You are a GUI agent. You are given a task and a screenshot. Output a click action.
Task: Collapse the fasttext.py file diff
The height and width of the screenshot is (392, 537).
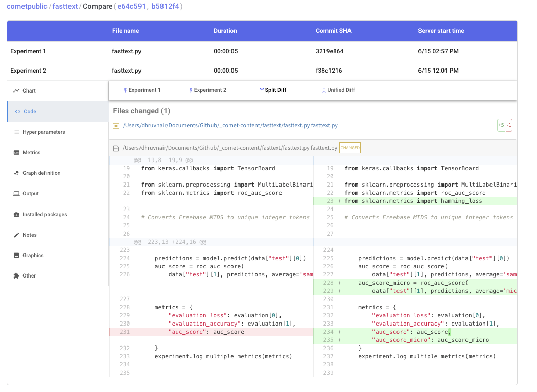click(x=117, y=125)
